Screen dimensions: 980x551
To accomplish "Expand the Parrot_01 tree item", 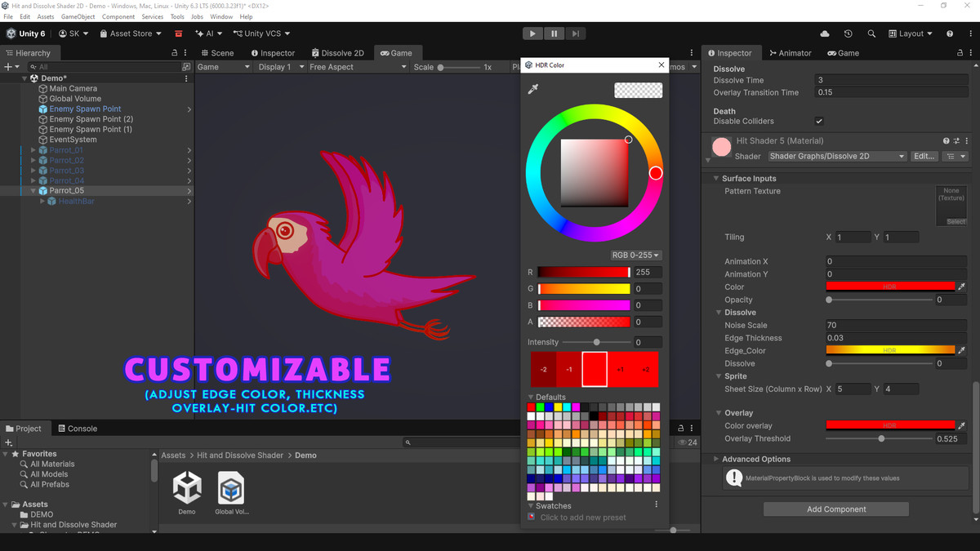I will click(x=33, y=150).
